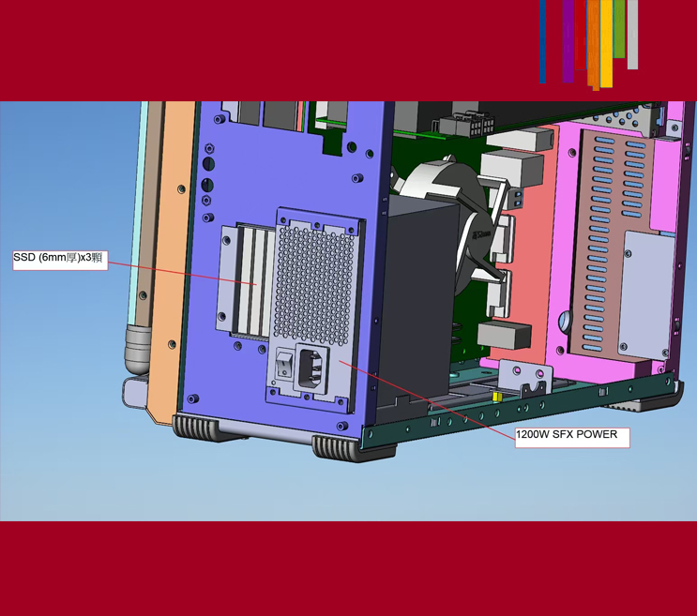
Task: Click the left rubber foot under chassis
Action: [x=195, y=428]
